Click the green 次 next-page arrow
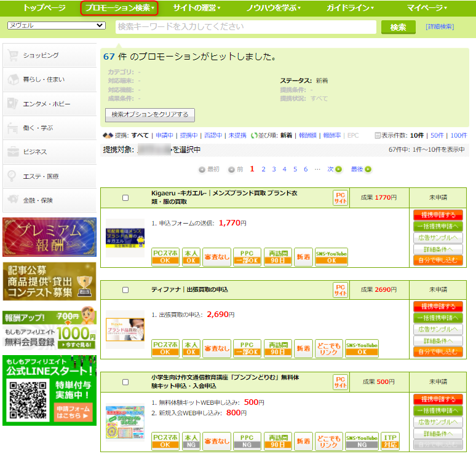 tap(338, 169)
